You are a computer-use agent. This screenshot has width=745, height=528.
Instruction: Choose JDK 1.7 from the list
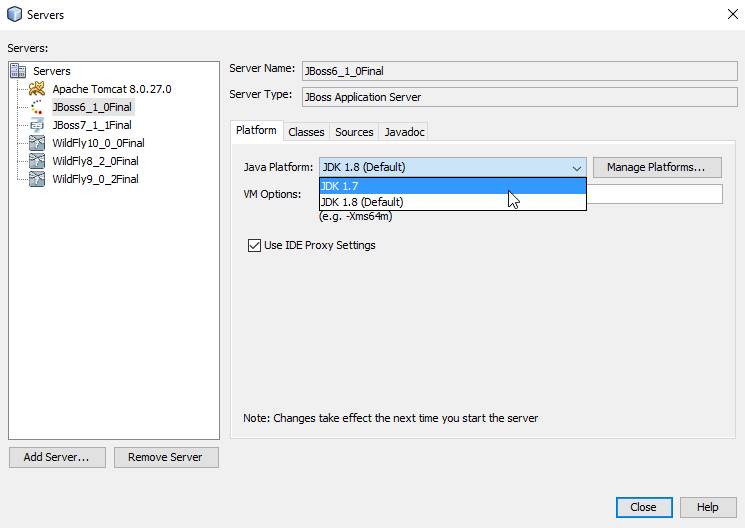click(x=453, y=186)
